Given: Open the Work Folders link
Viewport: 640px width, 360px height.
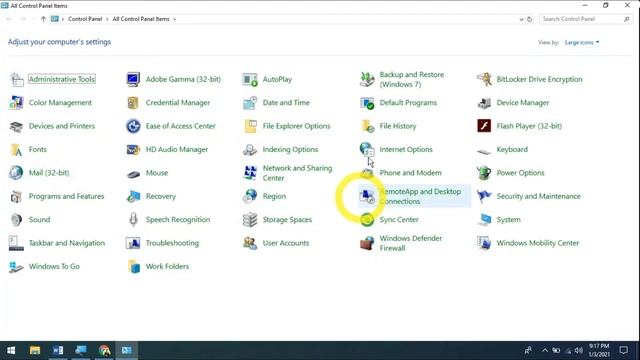Looking at the screenshot, I should point(167,266).
